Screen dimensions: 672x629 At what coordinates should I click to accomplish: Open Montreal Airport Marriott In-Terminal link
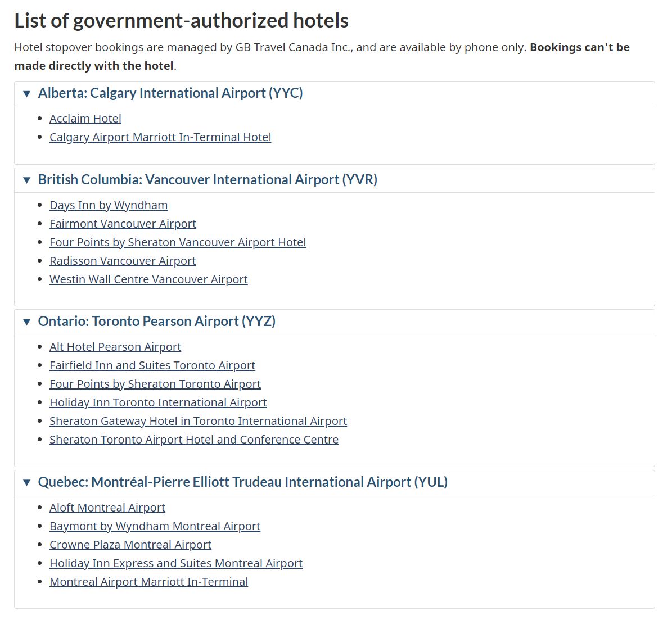click(x=148, y=582)
